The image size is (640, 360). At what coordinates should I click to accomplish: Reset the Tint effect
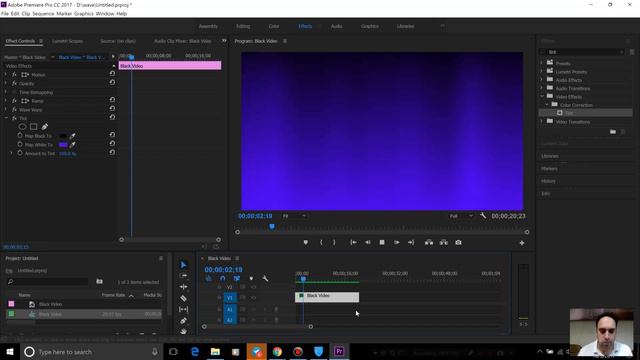112,118
